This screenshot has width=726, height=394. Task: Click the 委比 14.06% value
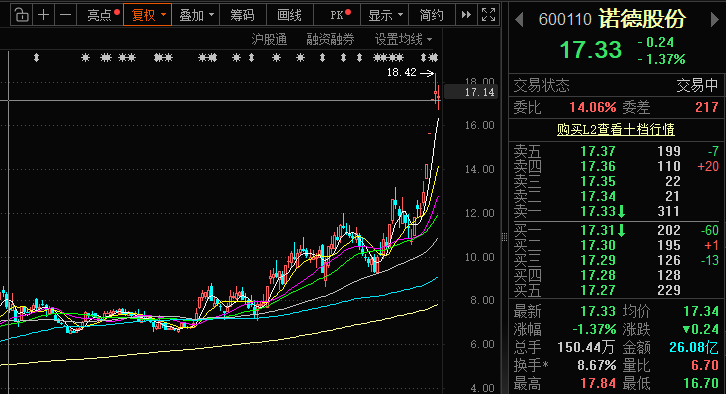pyautogui.click(x=593, y=107)
